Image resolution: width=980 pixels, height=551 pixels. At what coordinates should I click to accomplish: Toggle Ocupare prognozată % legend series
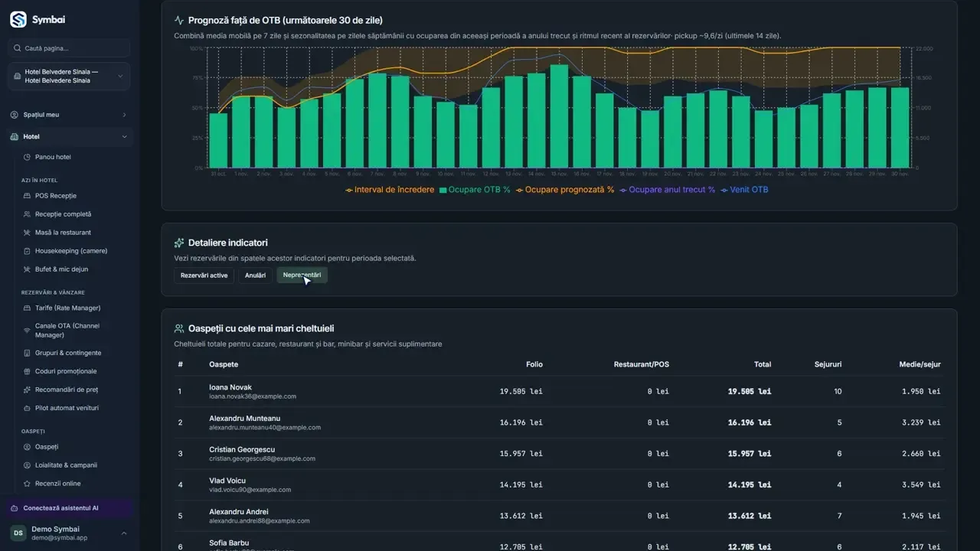coord(565,190)
